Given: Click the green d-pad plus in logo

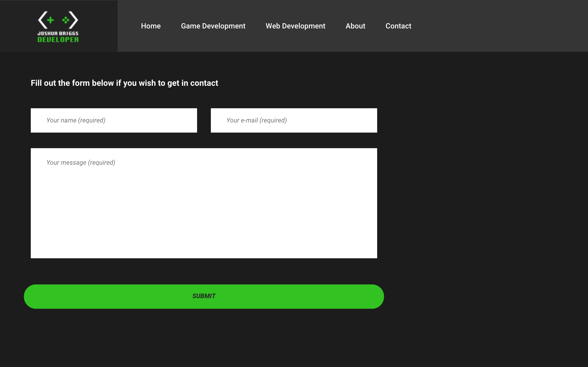Looking at the screenshot, I should 50,20.
